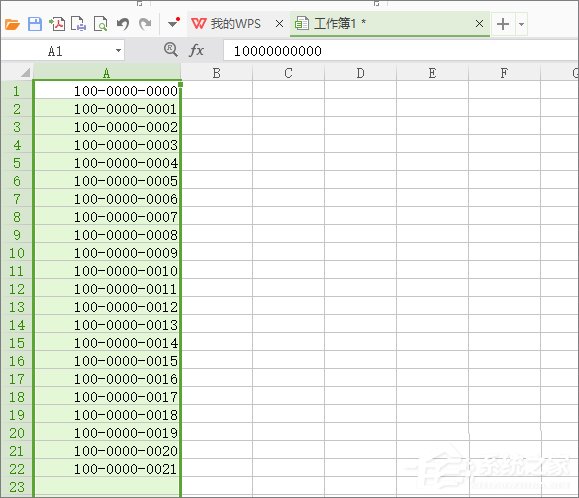Click the orange Open folder icon
This screenshot has width=579, height=498.
13,24
